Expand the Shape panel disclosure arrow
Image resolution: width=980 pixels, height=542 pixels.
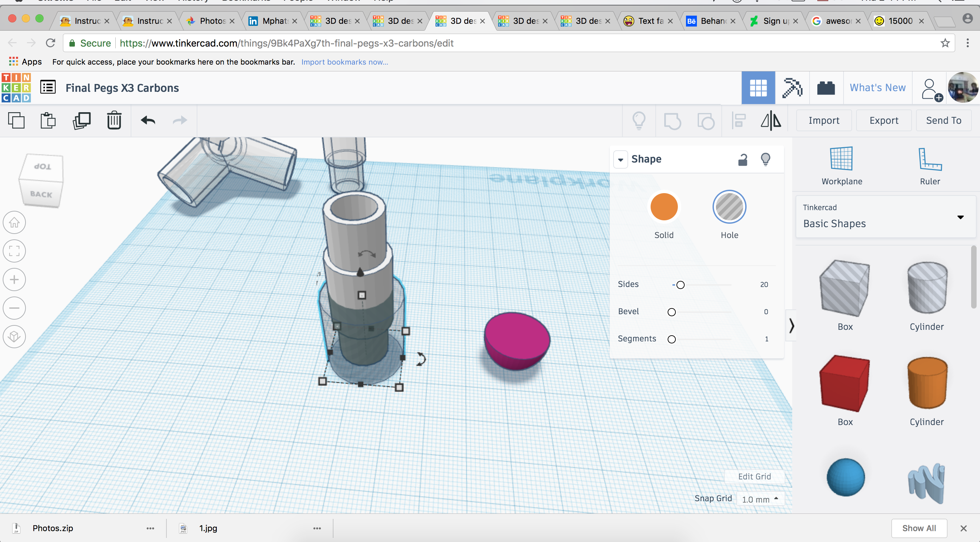620,159
